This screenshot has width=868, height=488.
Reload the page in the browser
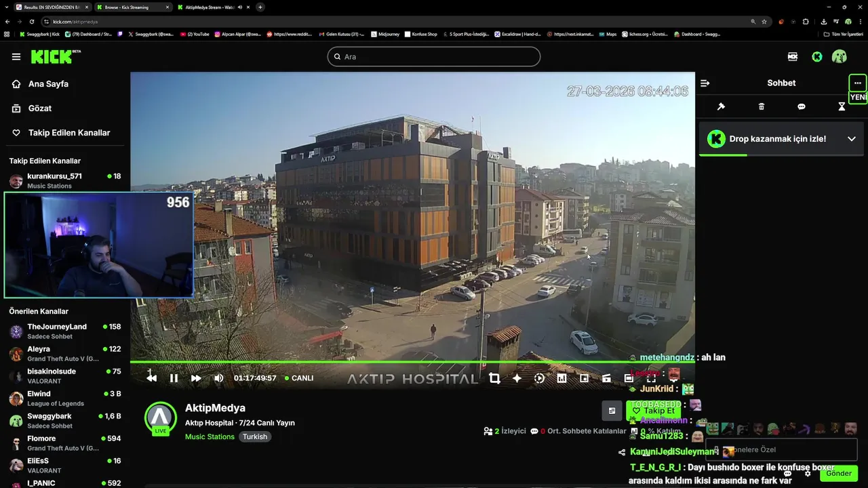point(31,22)
